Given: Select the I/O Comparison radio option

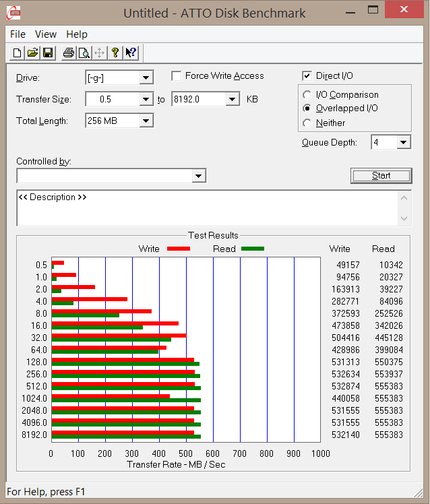Looking at the screenshot, I should point(307,95).
